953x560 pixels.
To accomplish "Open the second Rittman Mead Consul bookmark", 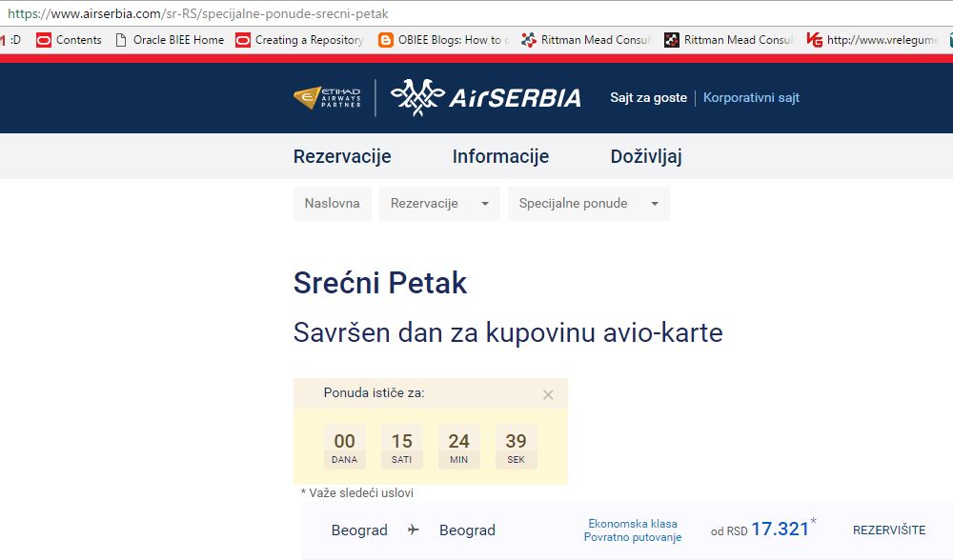I will [729, 40].
